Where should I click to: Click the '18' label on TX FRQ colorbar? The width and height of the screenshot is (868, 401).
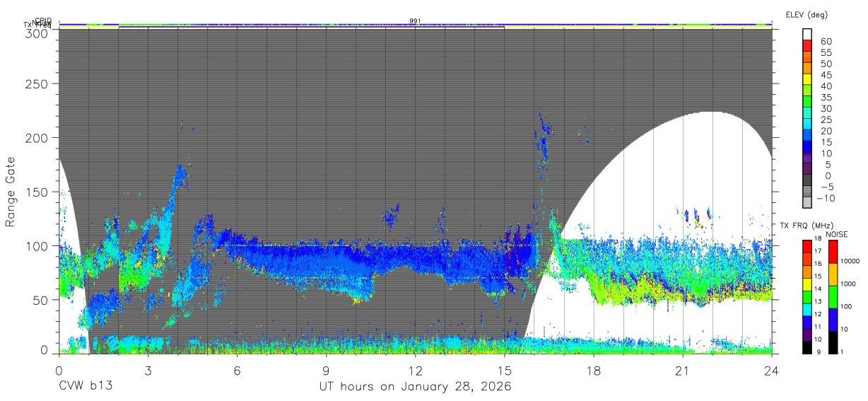click(818, 238)
